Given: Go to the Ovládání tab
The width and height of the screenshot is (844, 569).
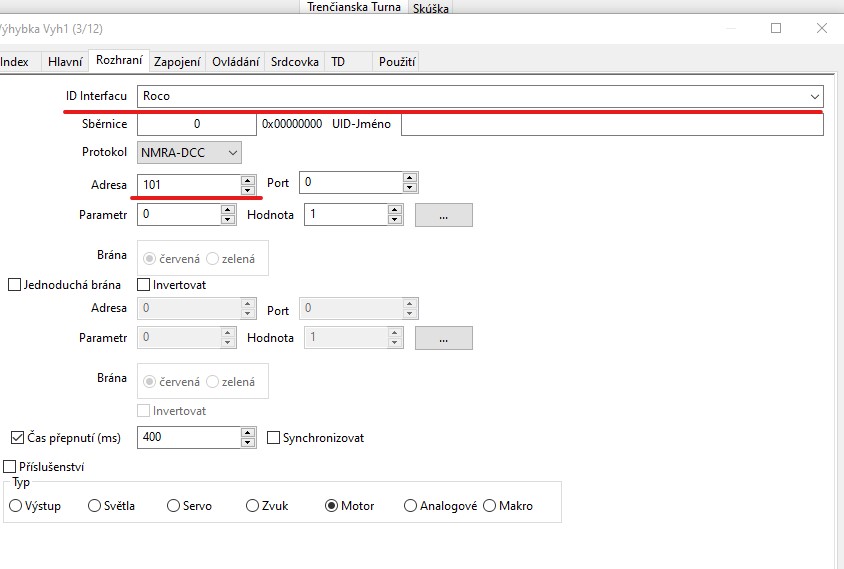Looking at the screenshot, I should [x=236, y=62].
